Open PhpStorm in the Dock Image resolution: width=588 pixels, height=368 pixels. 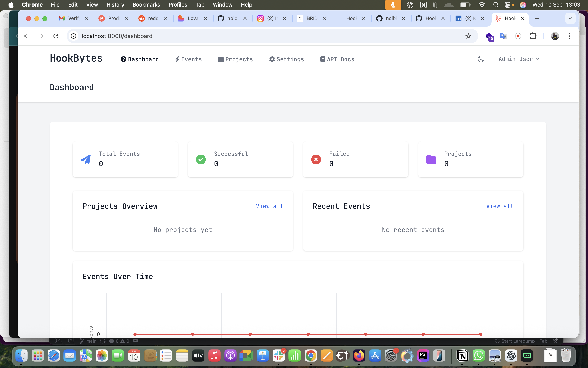pyautogui.click(x=423, y=356)
